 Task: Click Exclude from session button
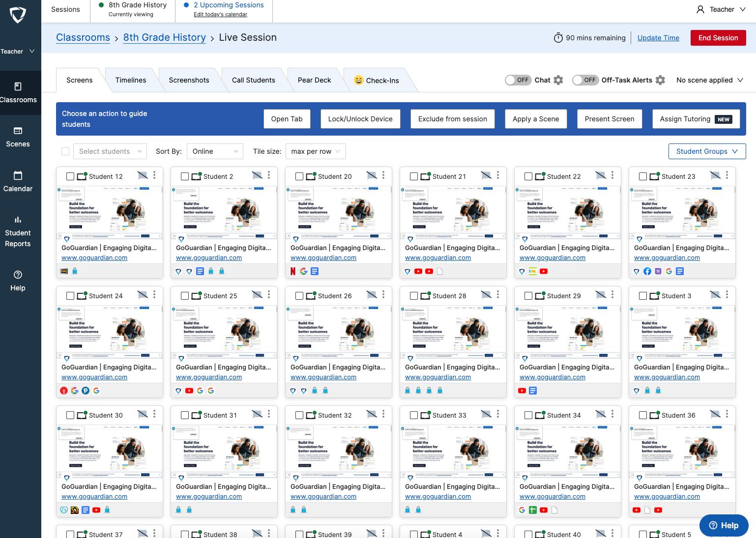(453, 119)
